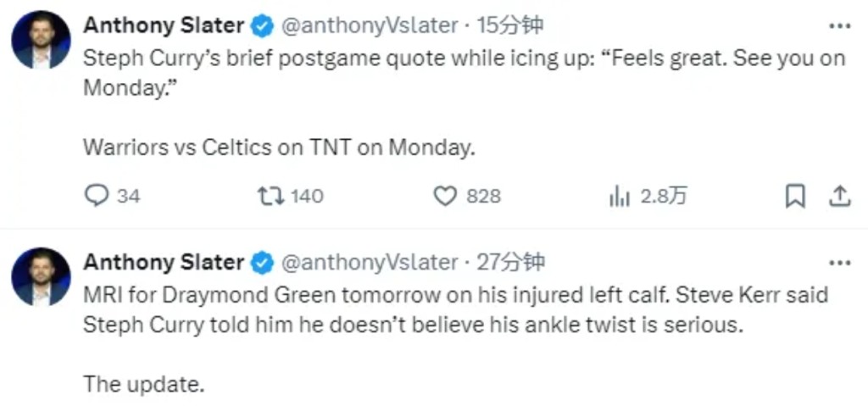
Task: Open more options on first tweet
Action: pos(839,26)
